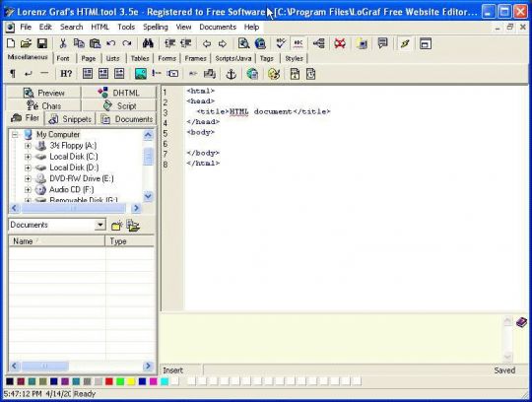Viewport: 532px width, 402px height.
Task: Pick the yellow color swatch
Action: tap(131, 381)
